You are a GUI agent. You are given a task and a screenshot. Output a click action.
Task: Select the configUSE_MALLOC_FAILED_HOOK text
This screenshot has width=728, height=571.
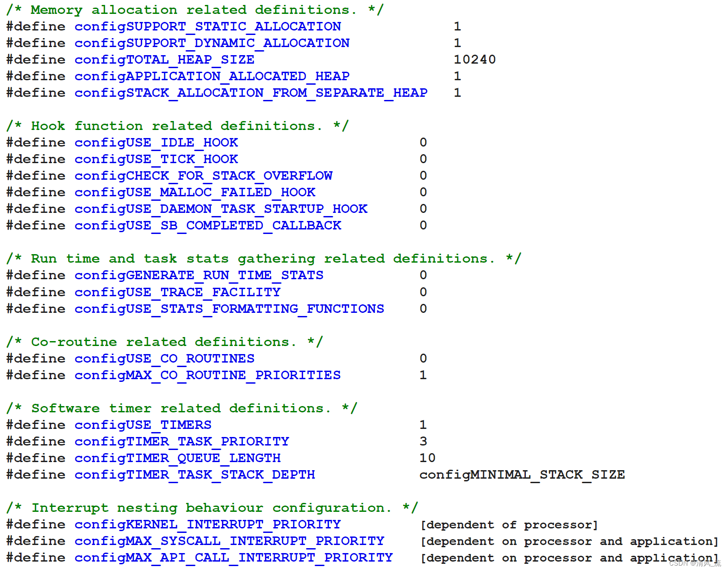click(x=195, y=192)
